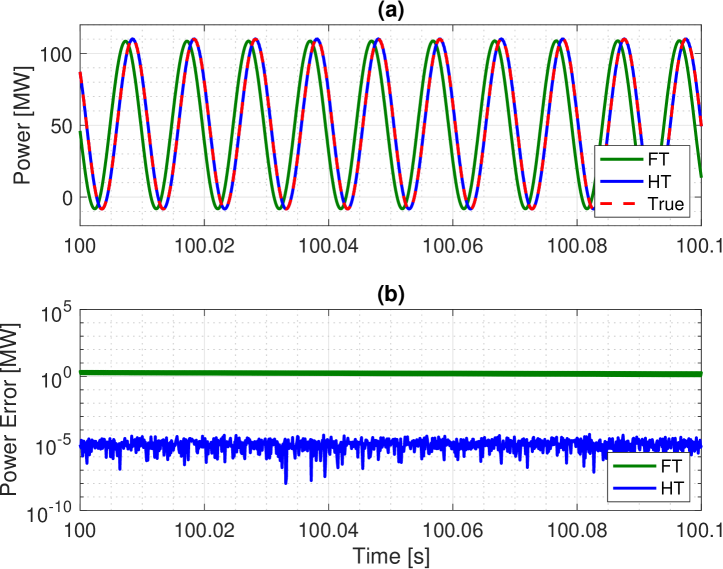Click x-axis tick "100.06" under plot (b)

(453, 530)
